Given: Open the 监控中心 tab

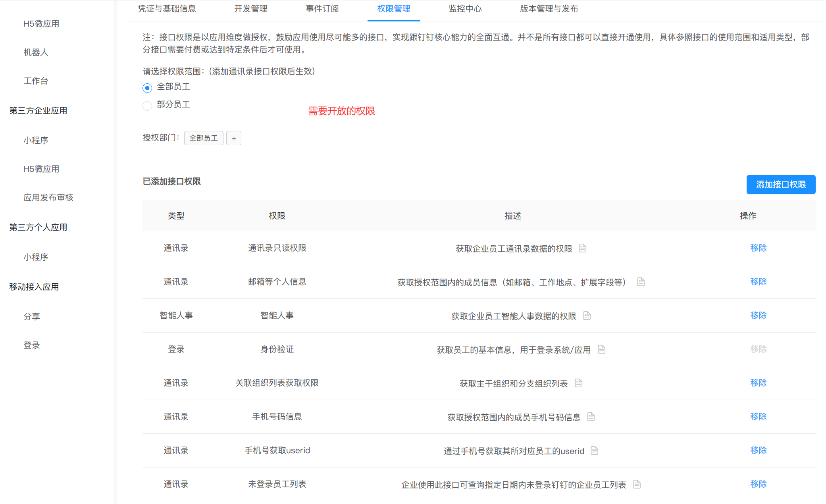Looking at the screenshot, I should coord(465,9).
